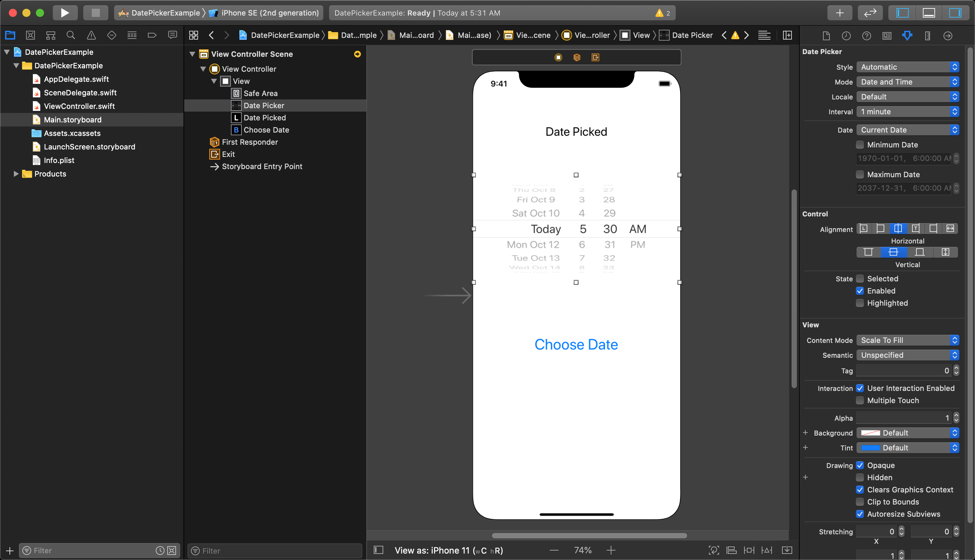Image resolution: width=975 pixels, height=560 pixels.
Task: Toggle the Maximum Date checkbox
Action: pyautogui.click(x=859, y=174)
